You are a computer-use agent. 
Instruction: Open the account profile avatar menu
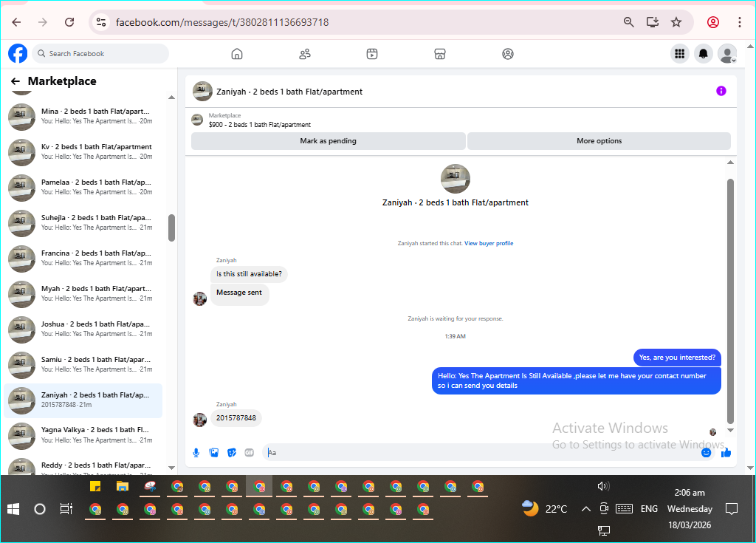click(727, 54)
